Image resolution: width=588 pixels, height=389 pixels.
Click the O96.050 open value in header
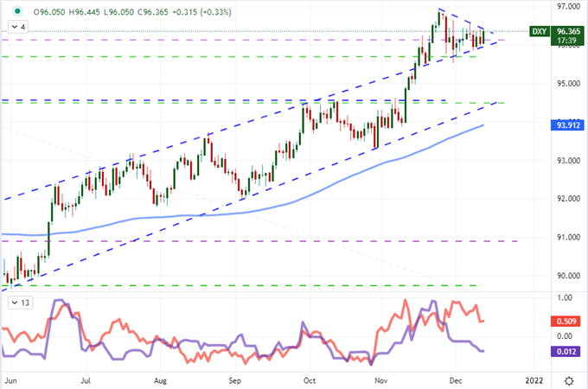tap(49, 12)
